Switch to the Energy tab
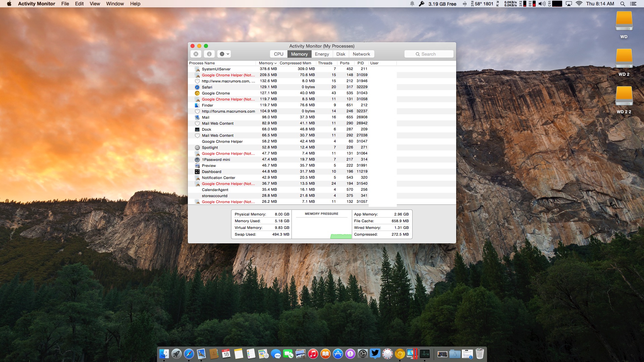The height and width of the screenshot is (362, 644). pyautogui.click(x=322, y=54)
